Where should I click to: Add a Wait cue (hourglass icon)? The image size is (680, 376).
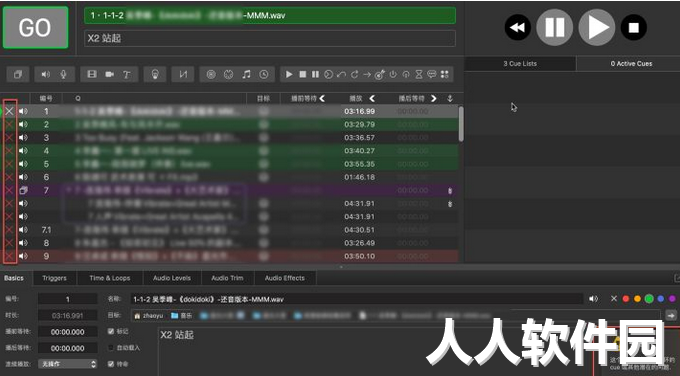[x=419, y=75]
